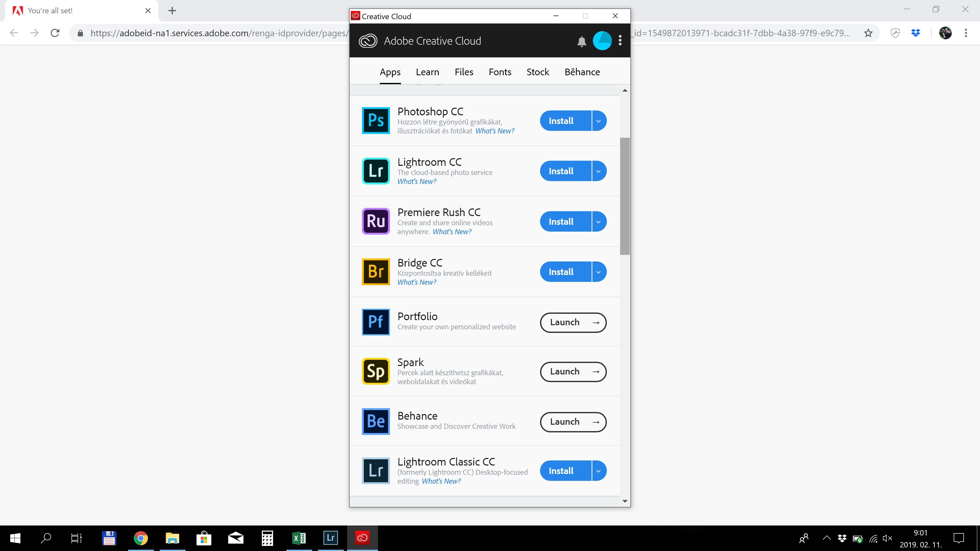Screen dimensions: 980x551
Task: Launch Portfolio
Action: coord(573,322)
